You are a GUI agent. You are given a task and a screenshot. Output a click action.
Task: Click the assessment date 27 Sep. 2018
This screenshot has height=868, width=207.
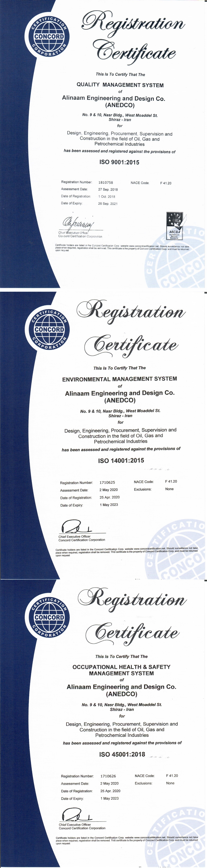coord(108,189)
